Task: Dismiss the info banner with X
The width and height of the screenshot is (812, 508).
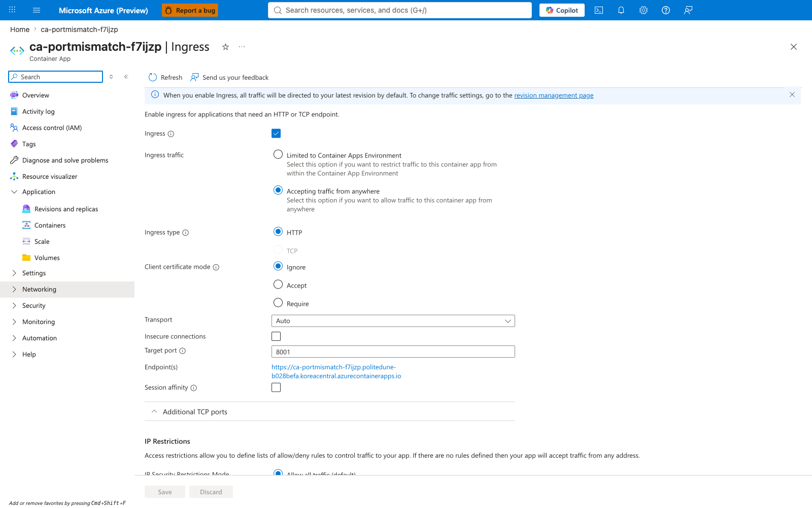Action: point(792,94)
